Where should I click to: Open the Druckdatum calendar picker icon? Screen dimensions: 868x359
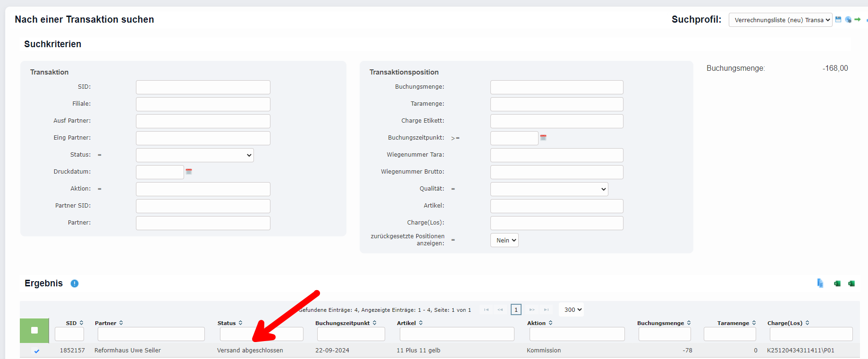point(189,172)
